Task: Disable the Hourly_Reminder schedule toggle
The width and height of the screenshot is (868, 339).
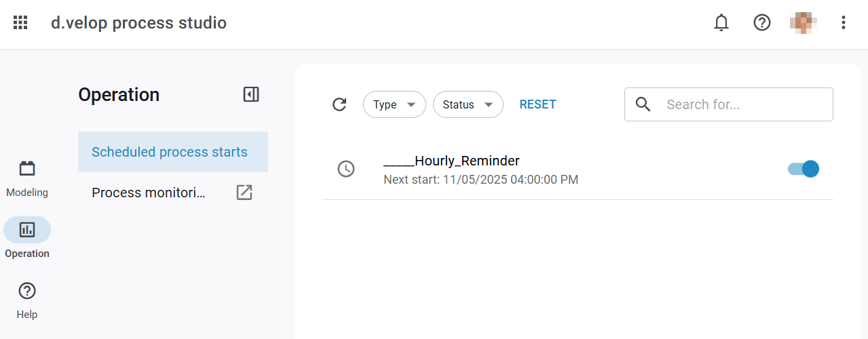Action: pyautogui.click(x=804, y=169)
